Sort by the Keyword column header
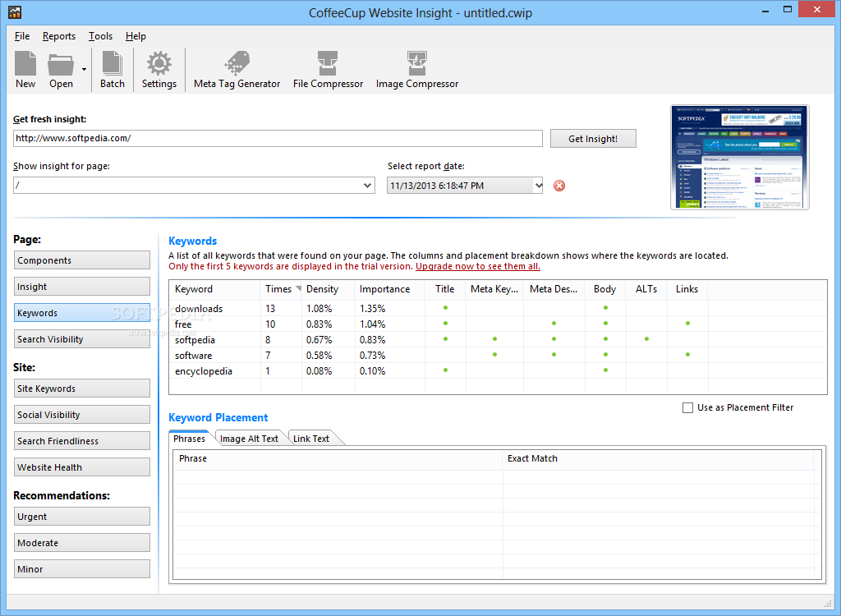The image size is (841, 616). tap(214, 289)
